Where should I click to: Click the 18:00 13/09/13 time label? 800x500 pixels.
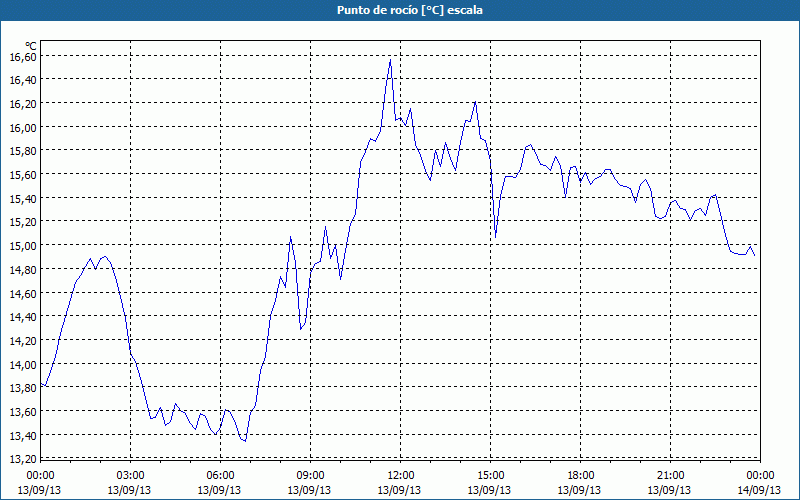(x=580, y=483)
